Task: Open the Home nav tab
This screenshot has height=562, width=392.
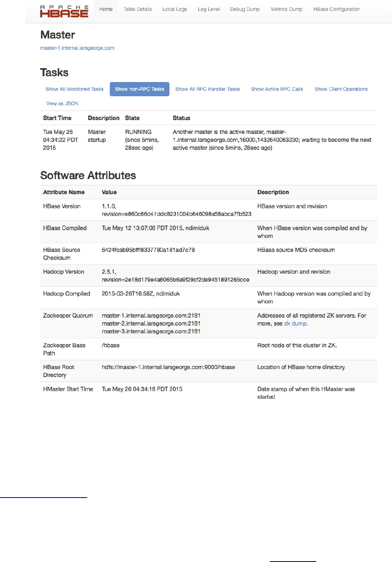Action: (106, 9)
